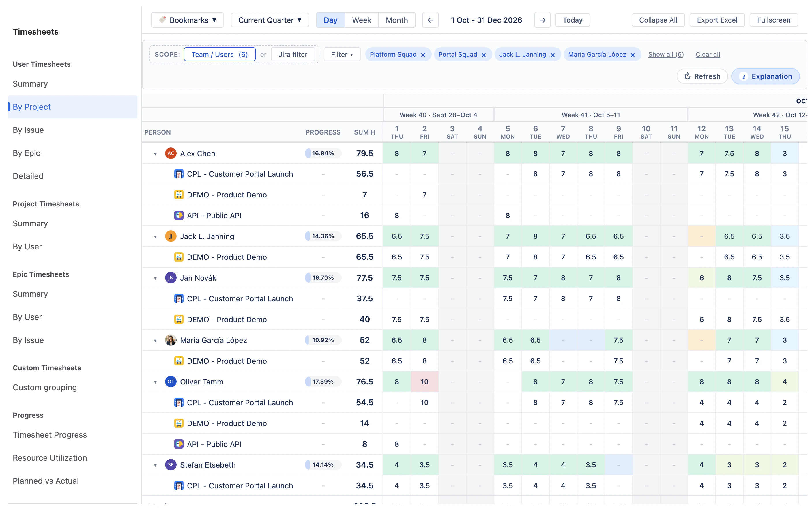Click the Export Excel button
This screenshot has width=812, height=508.
(x=717, y=20)
